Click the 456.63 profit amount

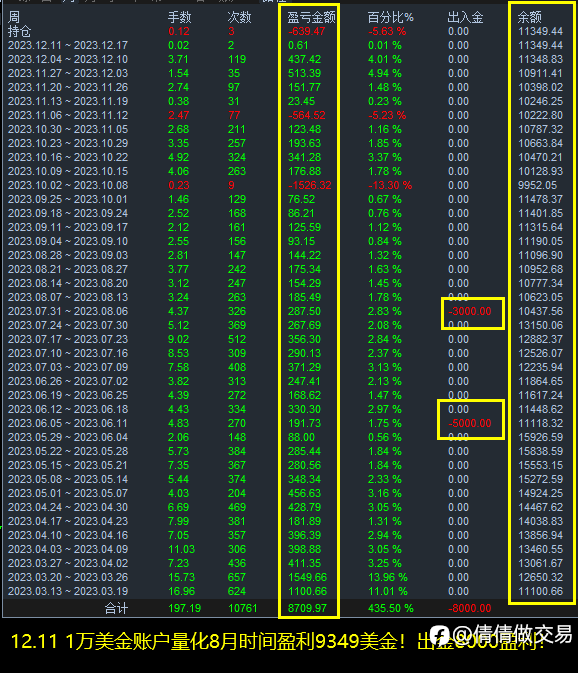[x=304, y=493]
